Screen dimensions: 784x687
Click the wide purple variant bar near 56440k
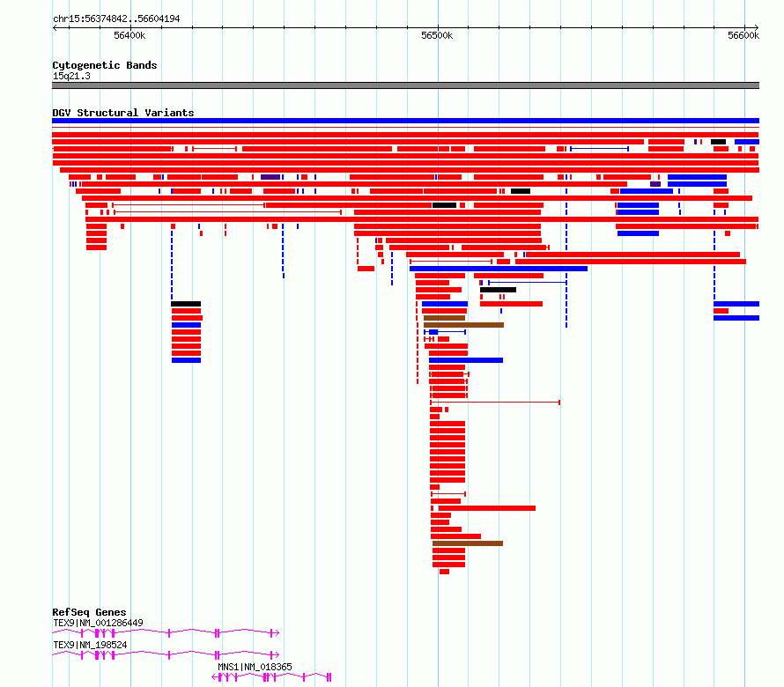270,177
